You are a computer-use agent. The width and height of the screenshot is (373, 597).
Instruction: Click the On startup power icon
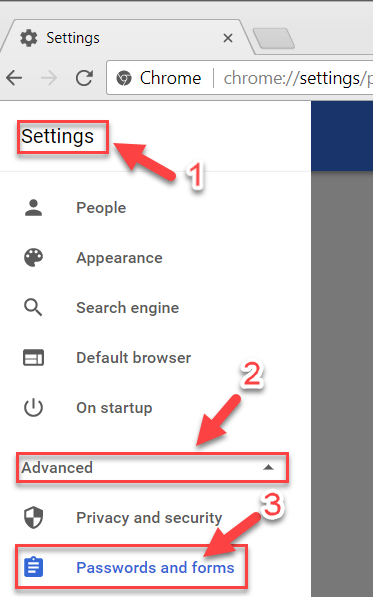click(33, 407)
